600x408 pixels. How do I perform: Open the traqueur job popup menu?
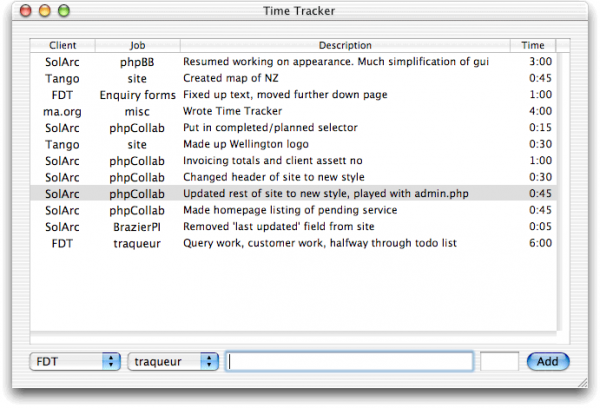tap(173, 361)
